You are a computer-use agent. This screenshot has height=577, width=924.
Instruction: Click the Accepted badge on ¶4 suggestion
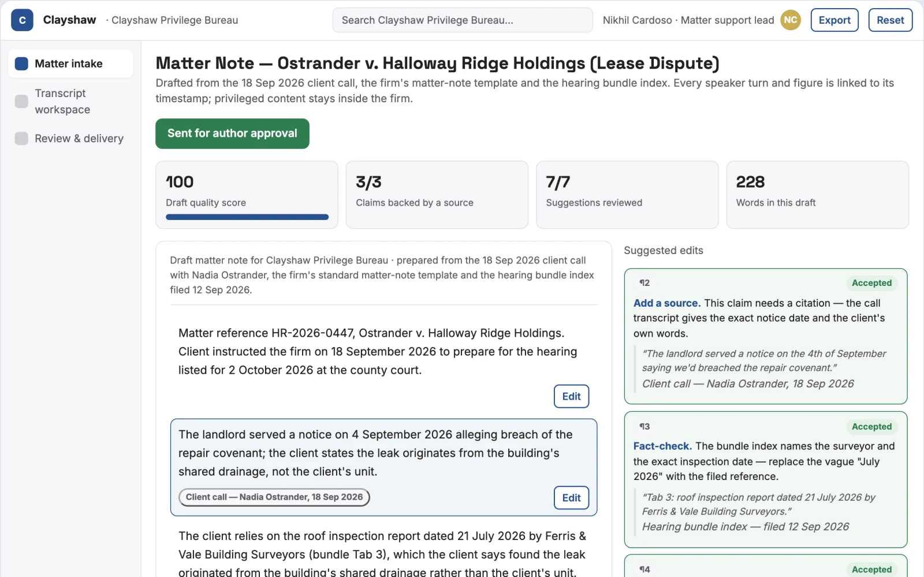(871, 569)
